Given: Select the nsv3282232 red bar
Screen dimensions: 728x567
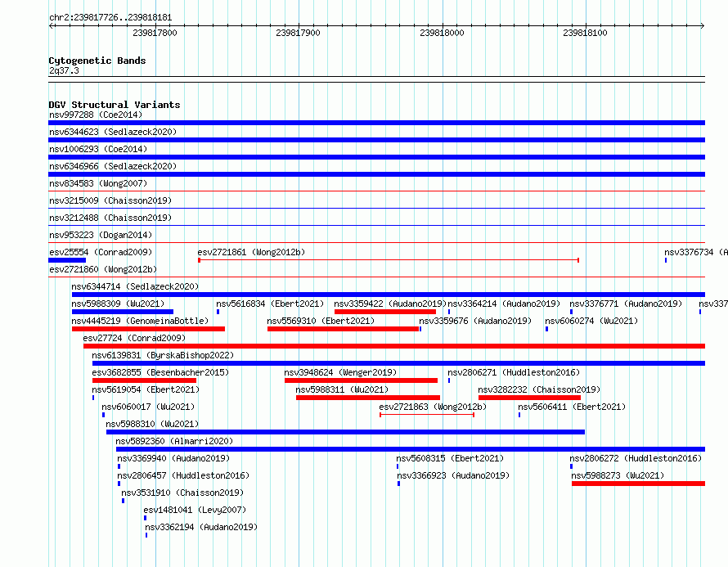Looking at the screenshot, I should click(530, 398).
